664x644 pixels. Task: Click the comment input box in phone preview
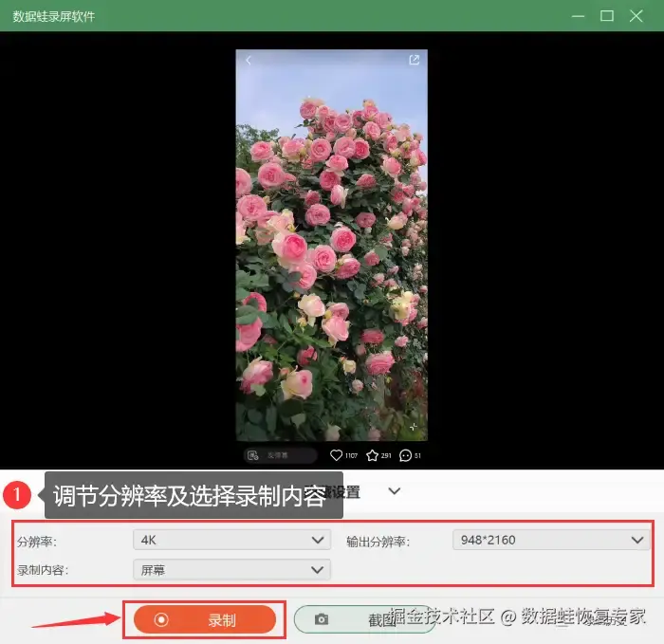[x=281, y=455]
